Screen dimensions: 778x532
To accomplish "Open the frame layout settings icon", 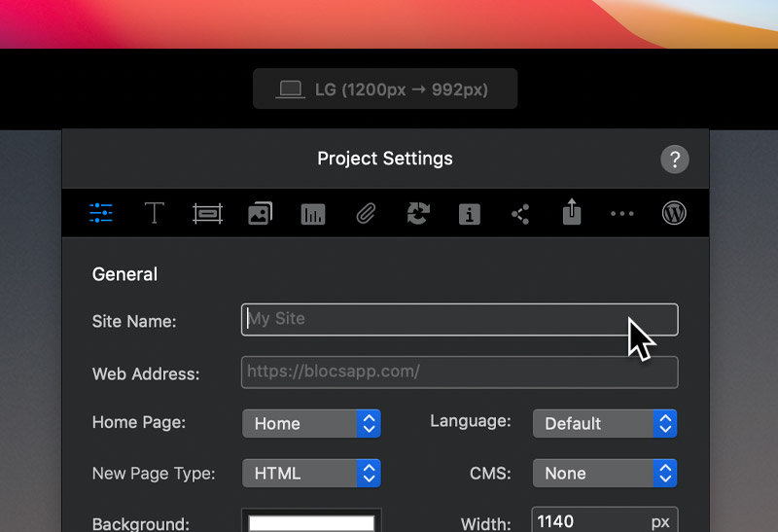I will tap(207, 214).
